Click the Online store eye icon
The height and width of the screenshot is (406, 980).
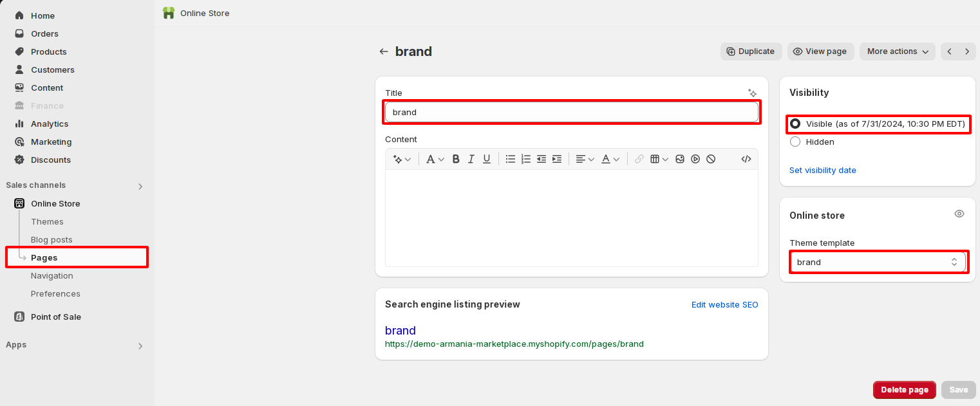pos(959,214)
